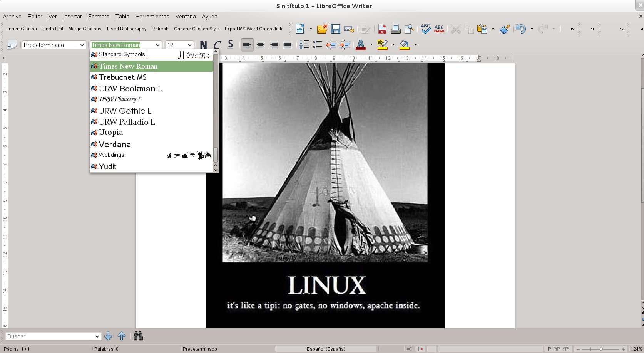This screenshot has width=644, height=353.
Task: Create a new document with the New icon
Action: [299, 29]
